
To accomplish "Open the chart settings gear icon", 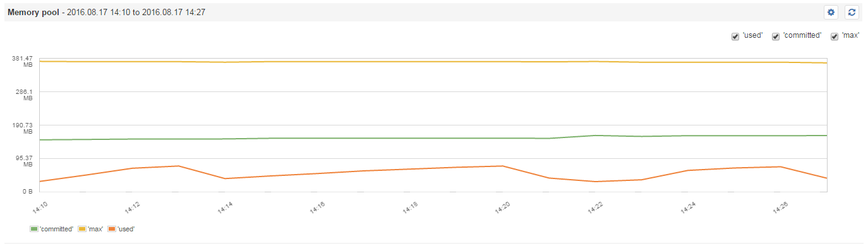I will tap(831, 12).
